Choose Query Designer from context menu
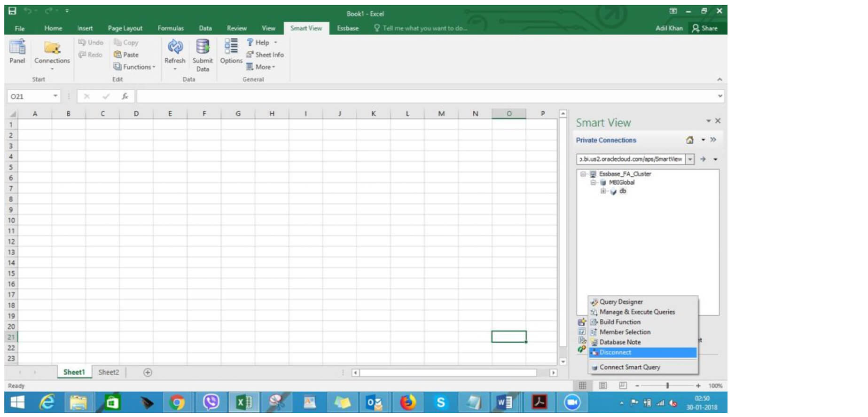The height and width of the screenshot is (417, 868). point(642,302)
